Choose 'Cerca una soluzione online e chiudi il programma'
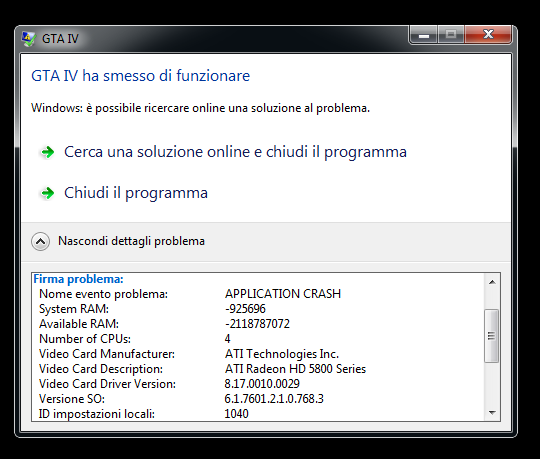The image size is (540, 459). (235, 152)
